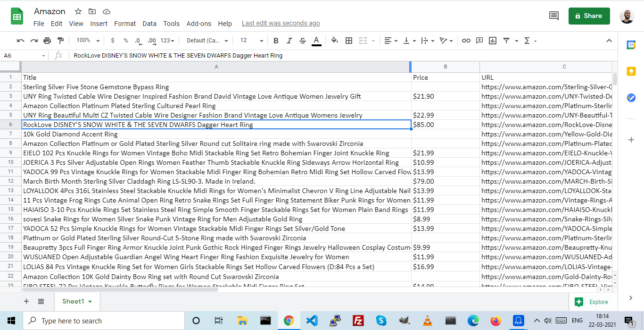Viewport: 644px width, 330px height.
Task: Open Google Calendar side panel
Action: tap(631, 45)
